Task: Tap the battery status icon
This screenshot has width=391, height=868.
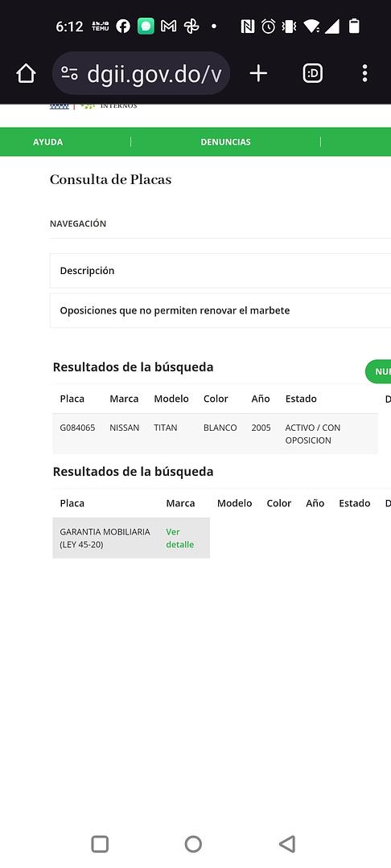Action: coord(354,26)
